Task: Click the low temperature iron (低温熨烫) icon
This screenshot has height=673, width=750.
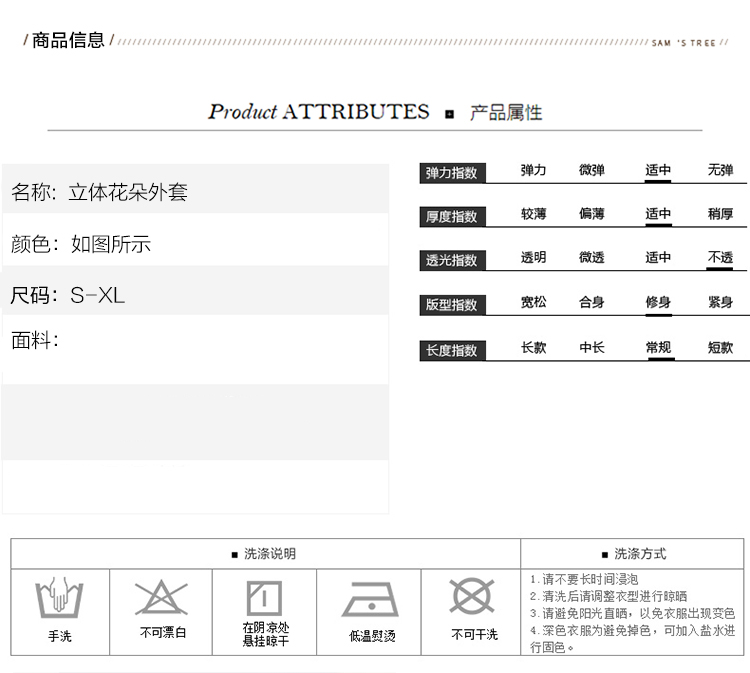Action: [x=371, y=599]
